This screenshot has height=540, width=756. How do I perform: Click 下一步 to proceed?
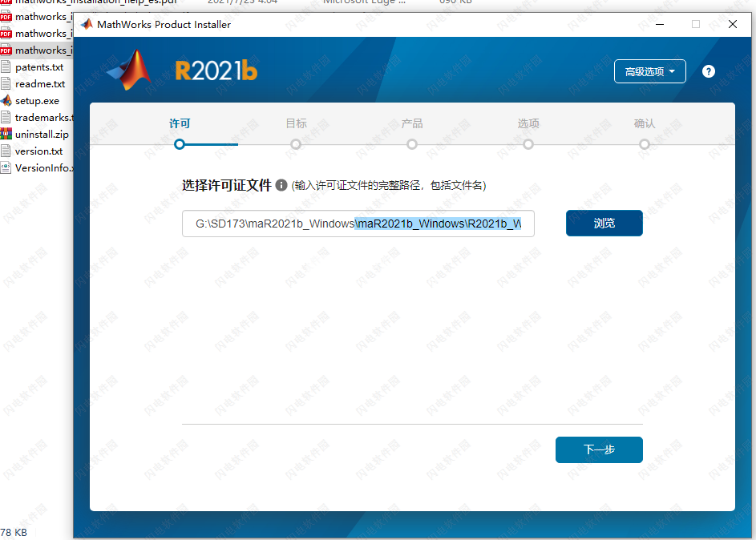[x=599, y=450]
